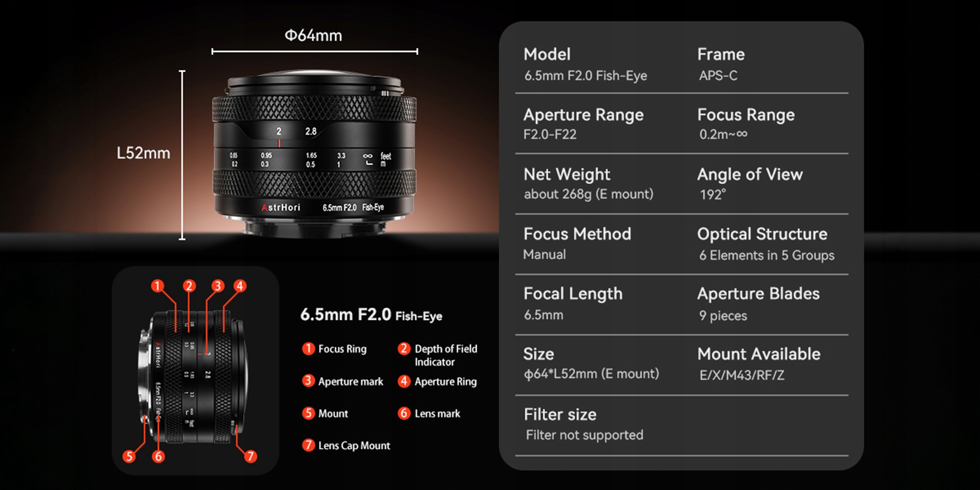
Task: Click red marker 6 below the lens diagram
Action: tap(158, 456)
